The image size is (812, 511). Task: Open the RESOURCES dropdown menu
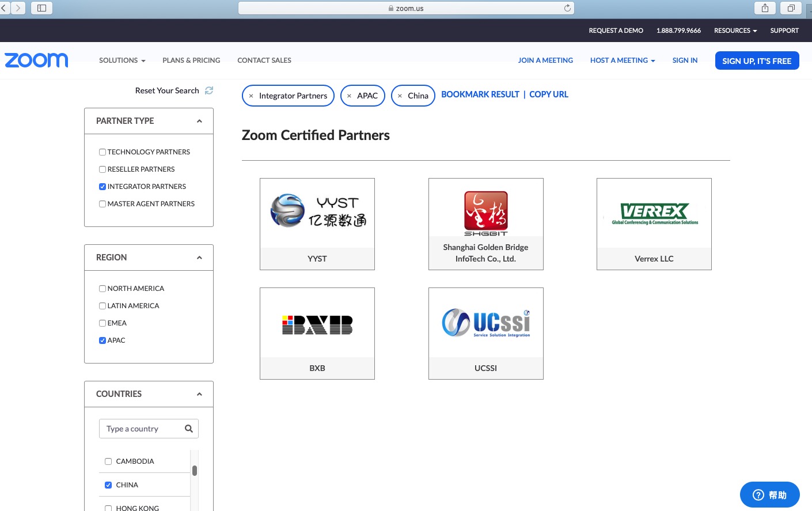[735, 31]
